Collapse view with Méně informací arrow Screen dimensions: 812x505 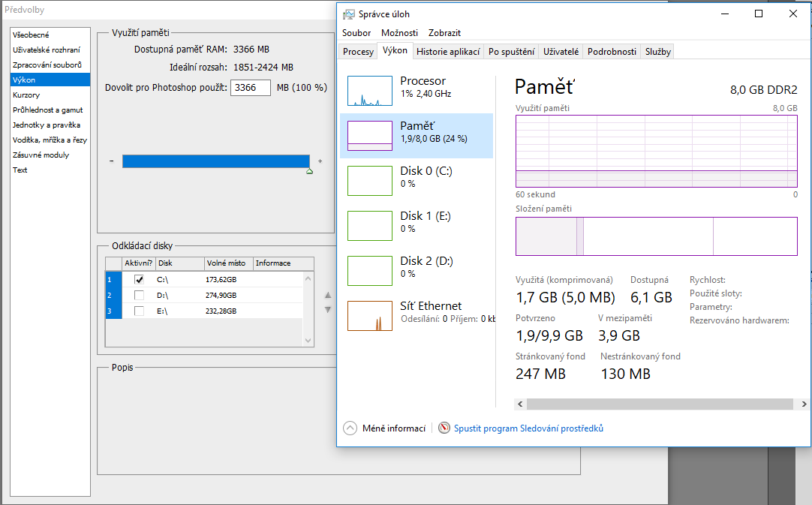coord(350,428)
